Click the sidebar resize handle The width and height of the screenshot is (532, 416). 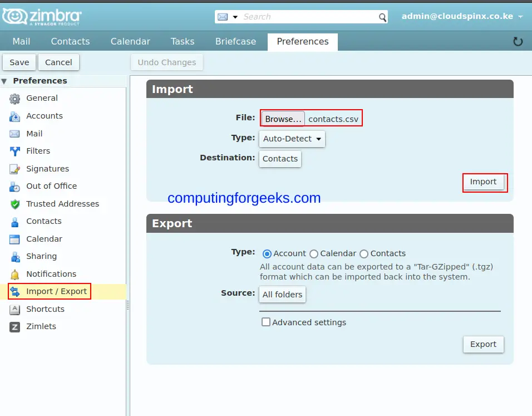(128, 305)
